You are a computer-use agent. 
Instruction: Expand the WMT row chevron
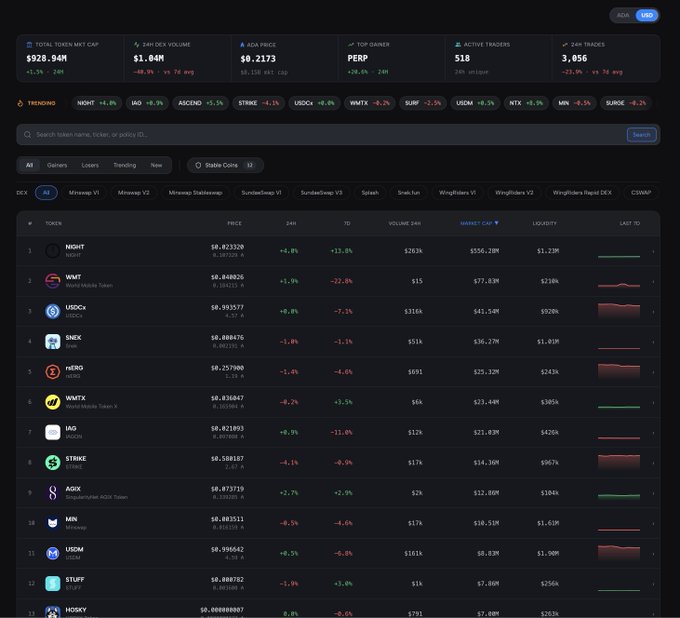point(653,281)
